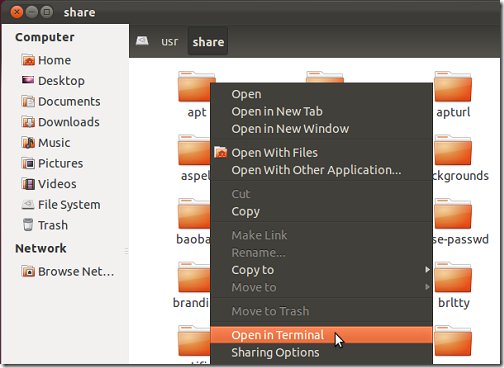Screen dimensions: 504x368
Task: Click the Desktop icon in sidebar
Action: (28, 80)
